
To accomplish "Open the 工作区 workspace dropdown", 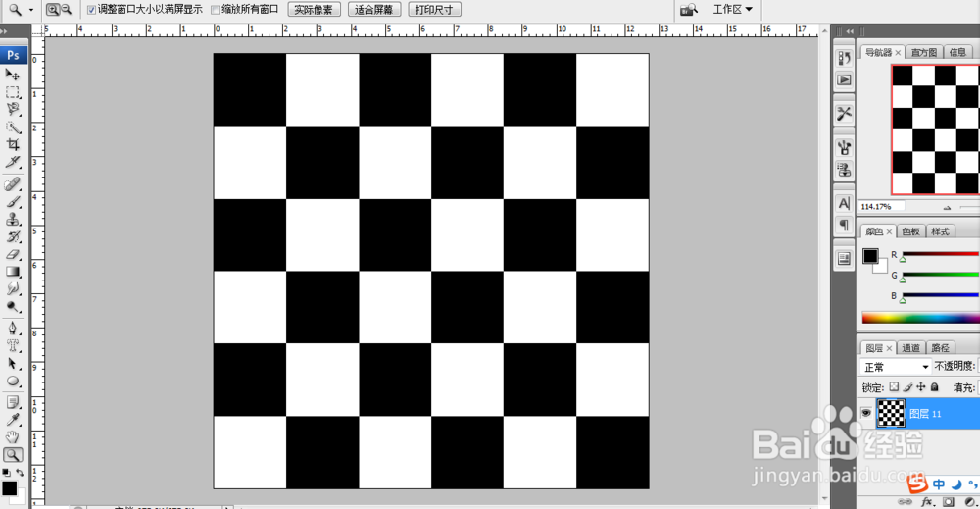I will (732, 10).
